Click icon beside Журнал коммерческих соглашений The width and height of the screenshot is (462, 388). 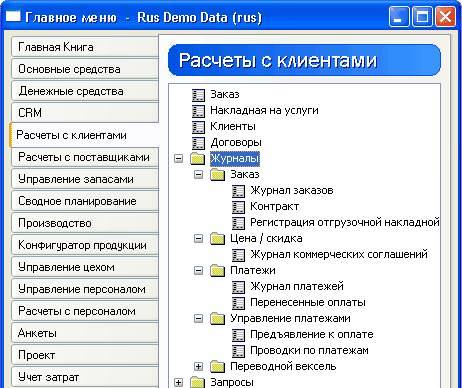pyautogui.click(x=238, y=255)
